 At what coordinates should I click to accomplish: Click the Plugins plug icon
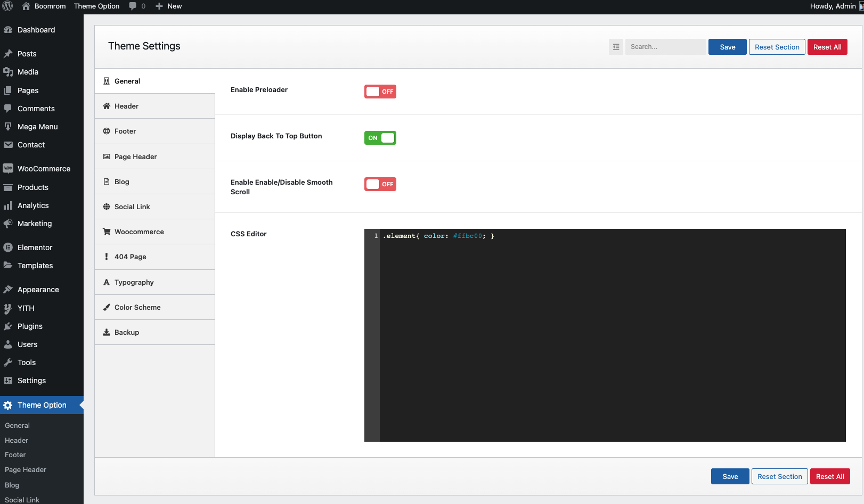(x=8, y=326)
